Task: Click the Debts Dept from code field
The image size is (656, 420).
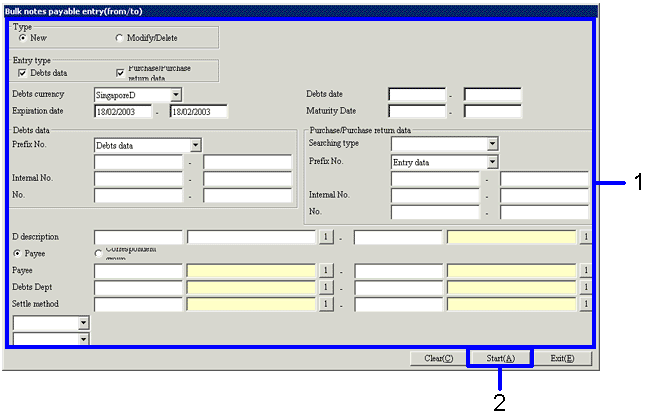Action: click(x=138, y=287)
